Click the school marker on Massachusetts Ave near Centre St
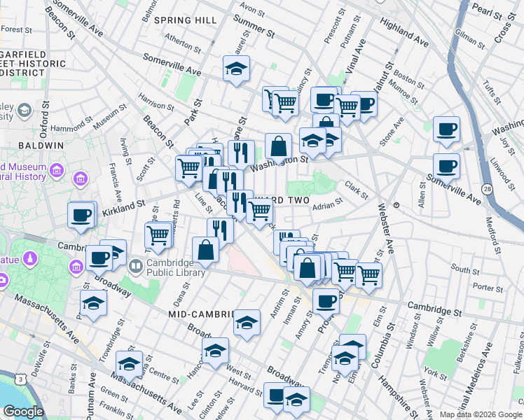The image size is (524, 420). pyautogui.click(x=129, y=364)
